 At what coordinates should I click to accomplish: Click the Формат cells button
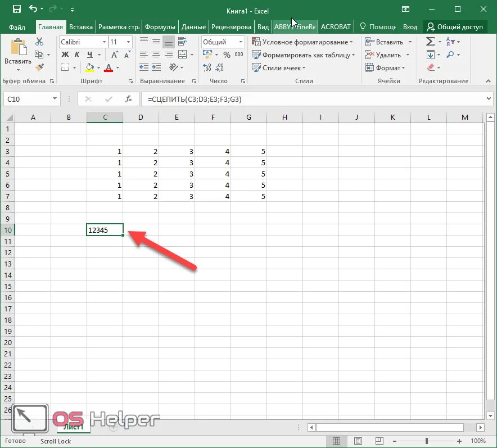[385, 68]
